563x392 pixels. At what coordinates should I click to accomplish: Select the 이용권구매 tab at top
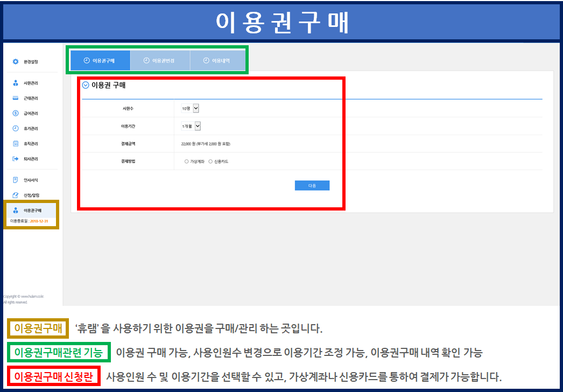click(x=100, y=61)
